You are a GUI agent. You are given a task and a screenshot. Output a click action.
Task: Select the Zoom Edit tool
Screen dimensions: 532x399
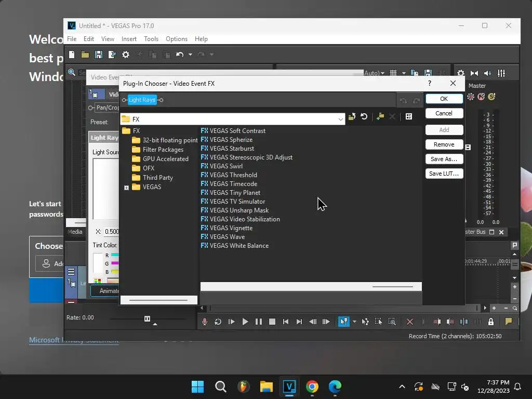392,322
